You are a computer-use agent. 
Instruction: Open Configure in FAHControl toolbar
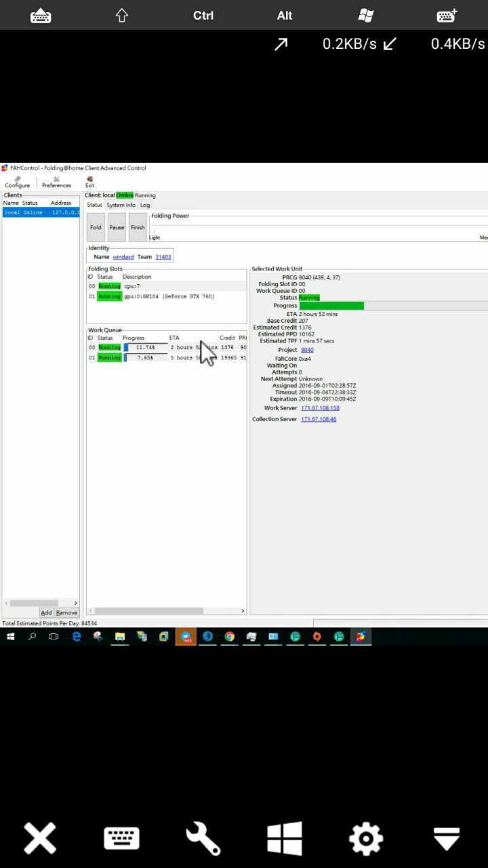tap(17, 182)
